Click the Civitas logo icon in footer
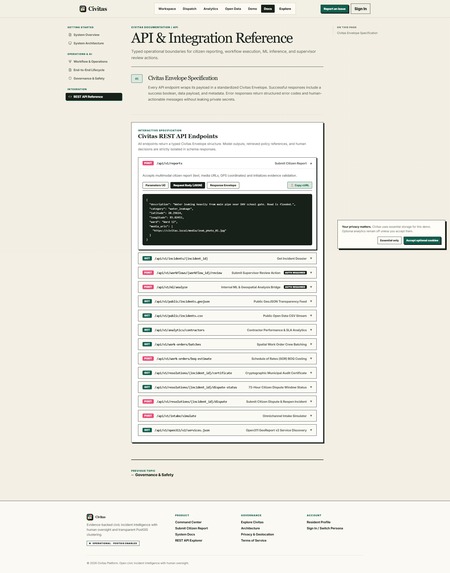This screenshot has height=573, width=450. tap(90, 517)
